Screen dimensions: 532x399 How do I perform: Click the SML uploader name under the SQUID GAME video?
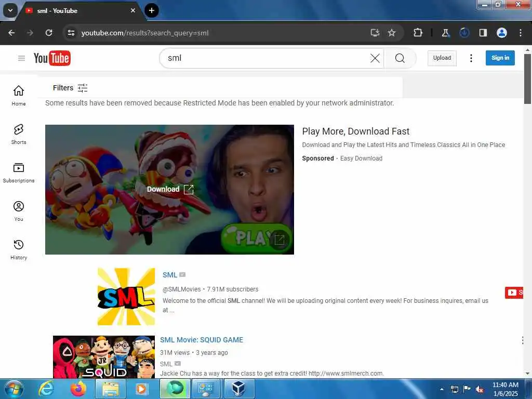click(x=166, y=364)
